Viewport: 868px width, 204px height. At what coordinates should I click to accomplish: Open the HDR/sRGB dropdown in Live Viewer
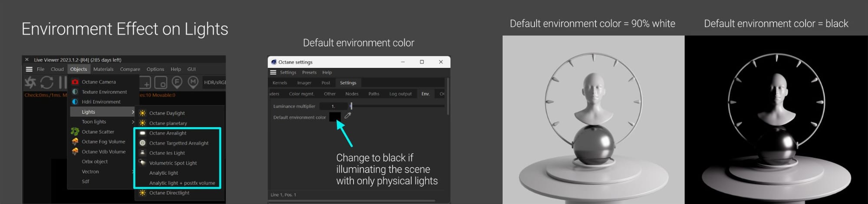point(215,82)
